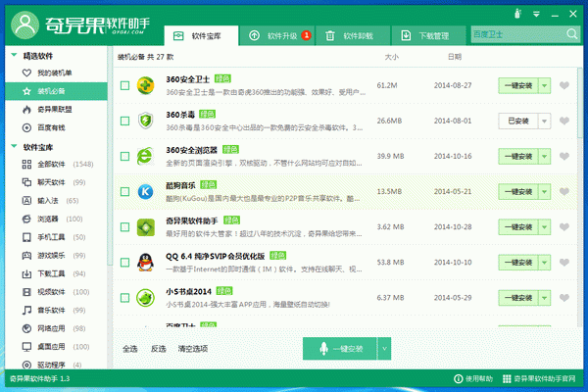The image size is (588, 392).
Task: Open dropdown beside bottom 一键安装 button
Action: tap(384, 349)
